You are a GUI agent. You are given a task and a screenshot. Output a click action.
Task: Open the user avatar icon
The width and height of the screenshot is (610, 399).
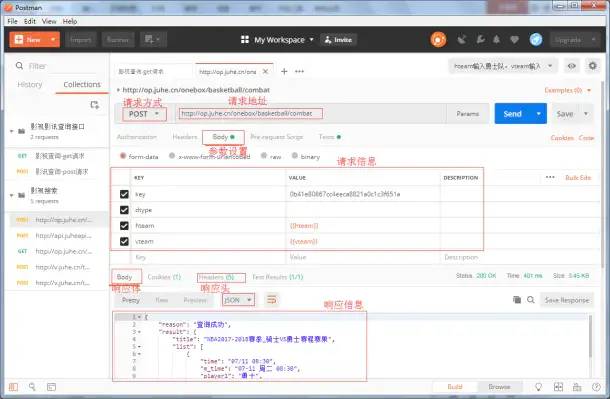coord(536,39)
